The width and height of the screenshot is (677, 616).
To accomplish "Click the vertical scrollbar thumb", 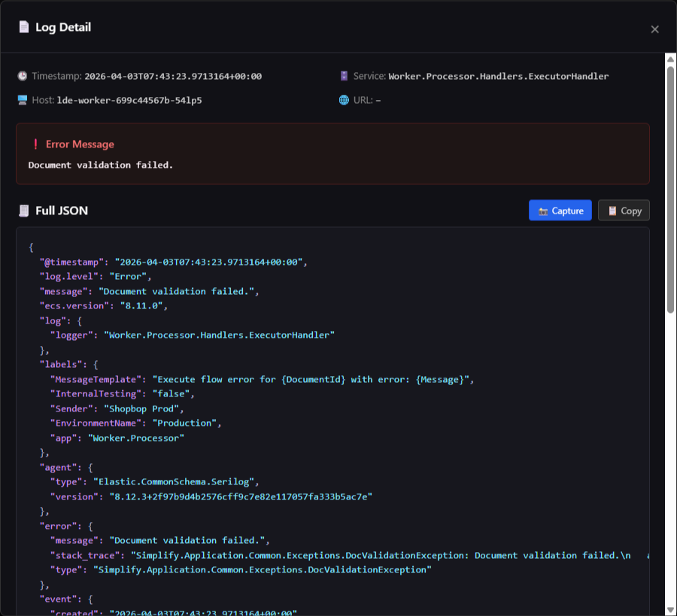I will [670, 188].
